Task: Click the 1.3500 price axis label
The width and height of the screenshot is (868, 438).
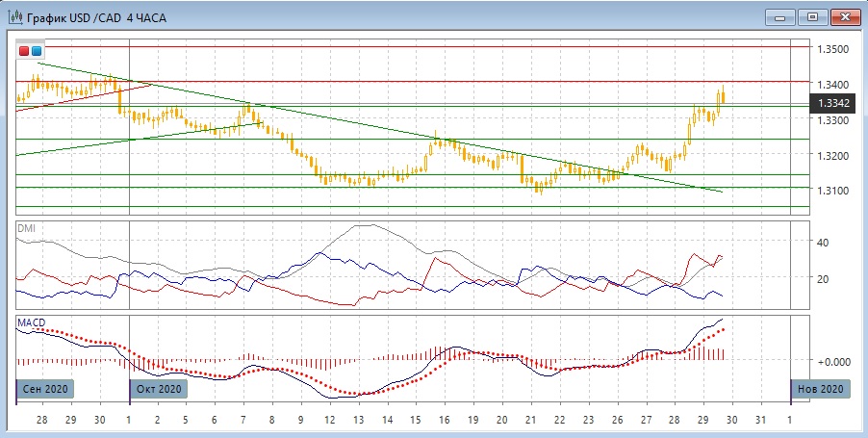Action: click(x=832, y=49)
